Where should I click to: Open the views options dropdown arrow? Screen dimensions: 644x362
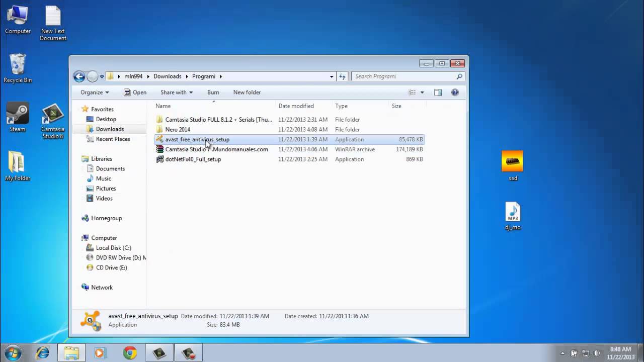(422, 93)
